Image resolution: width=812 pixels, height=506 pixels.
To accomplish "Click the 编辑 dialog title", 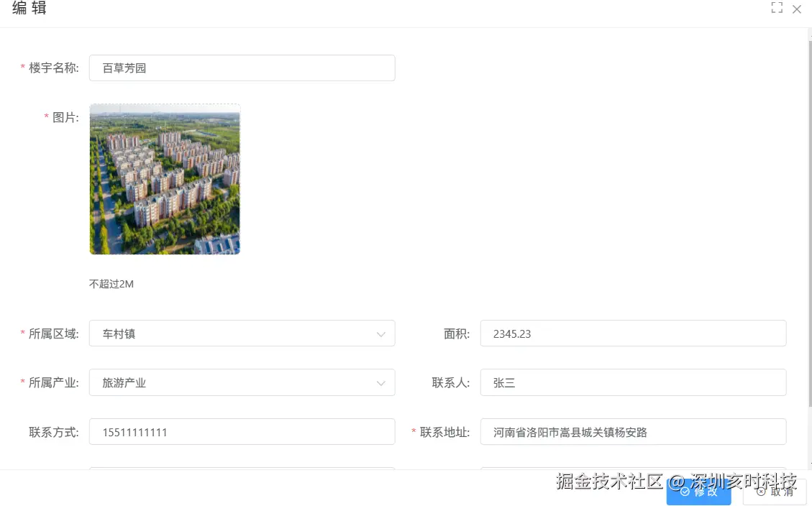I will pos(29,9).
